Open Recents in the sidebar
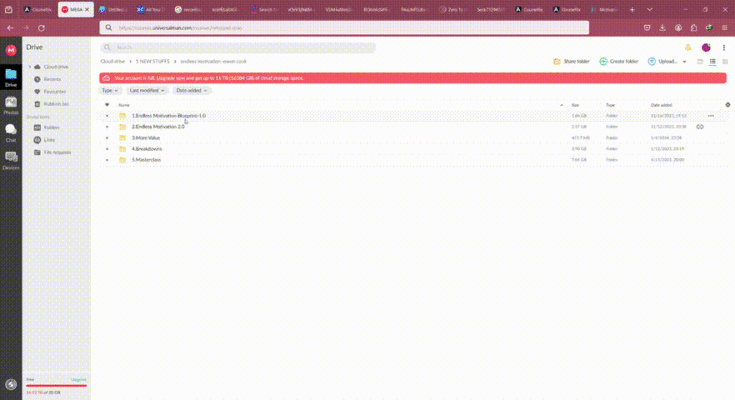735x400 pixels. click(52, 79)
